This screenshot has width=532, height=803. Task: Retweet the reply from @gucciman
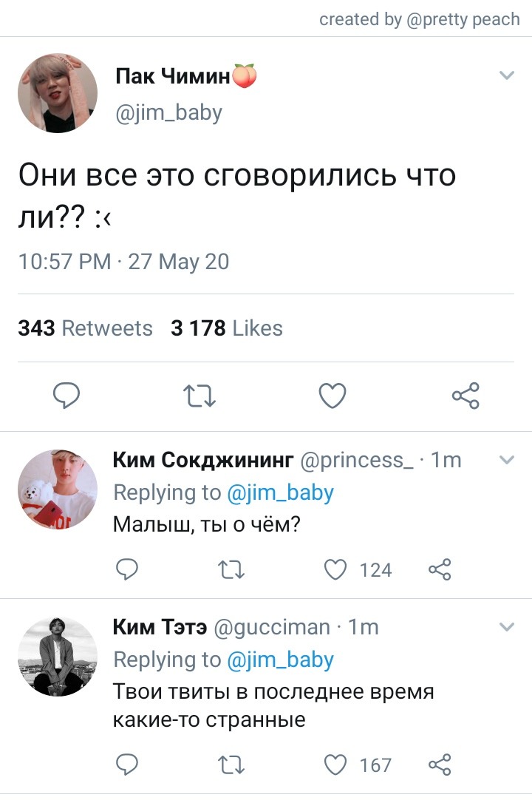(231, 765)
